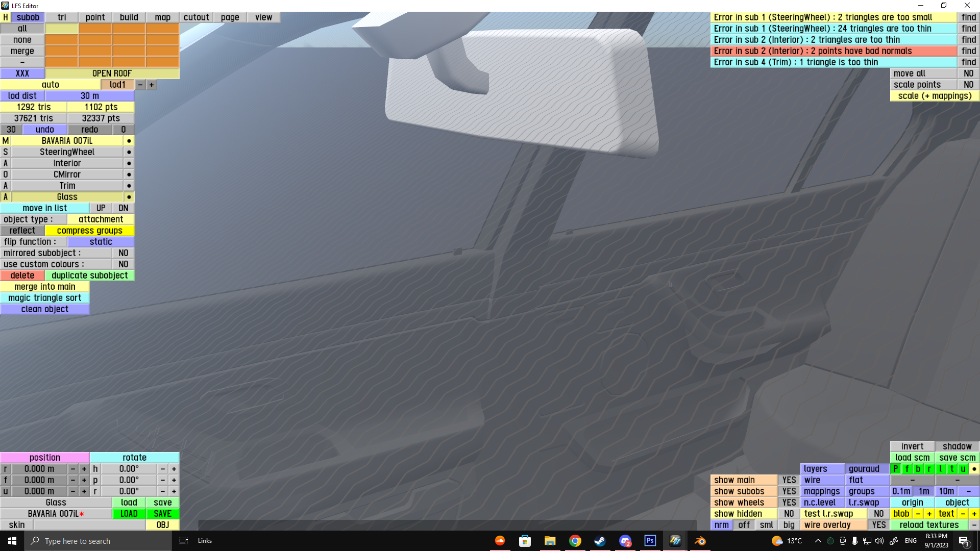This screenshot has width=980, height=551.
Task: Toggle show wheels YES value
Action: click(789, 503)
